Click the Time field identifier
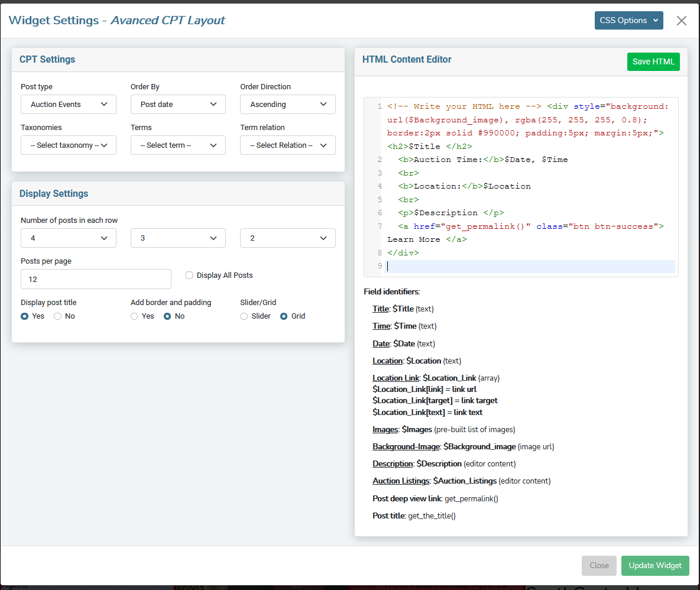The height and width of the screenshot is (590, 700). tap(404, 326)
